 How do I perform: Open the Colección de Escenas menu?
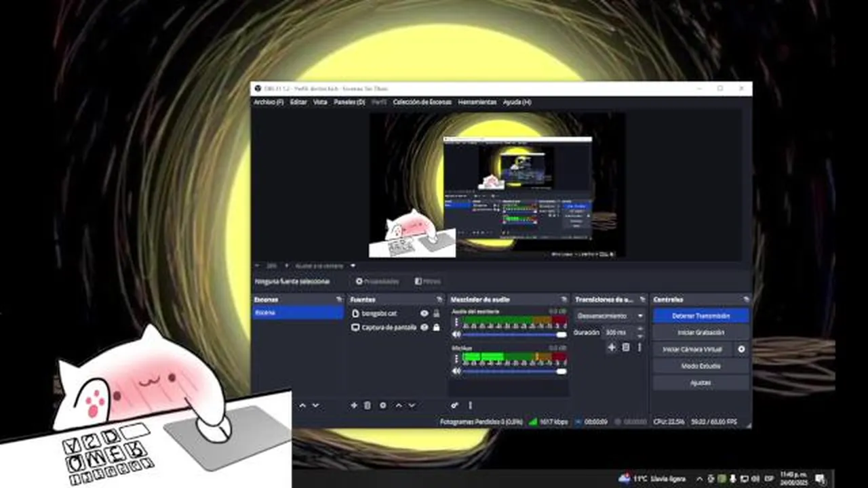click(x=422, y=102)
